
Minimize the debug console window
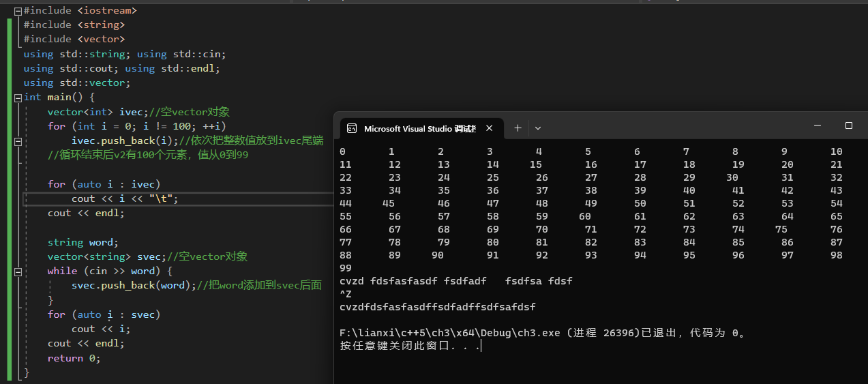click(x=818, y=126)
